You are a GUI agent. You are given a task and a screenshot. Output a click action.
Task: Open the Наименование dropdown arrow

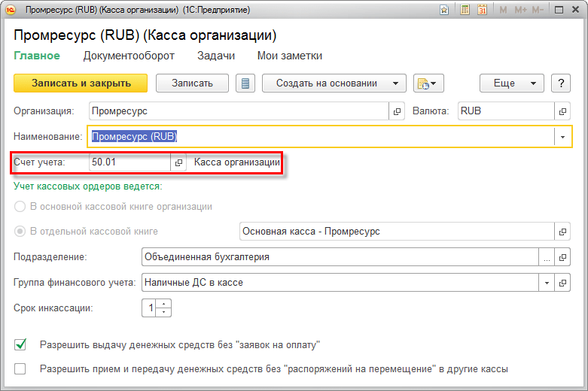(x=562, y=137)
